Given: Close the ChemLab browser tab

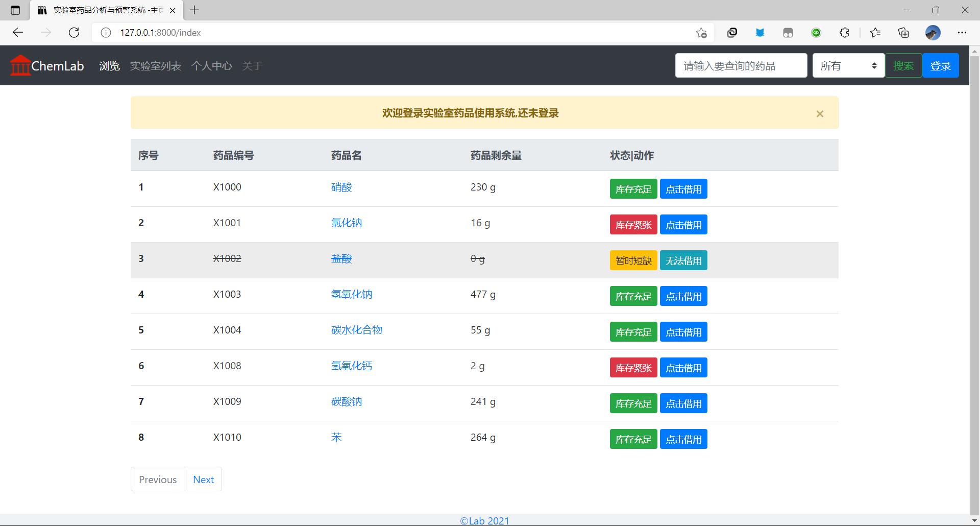Looking at the screenshot, I should [x=173, y=10].
